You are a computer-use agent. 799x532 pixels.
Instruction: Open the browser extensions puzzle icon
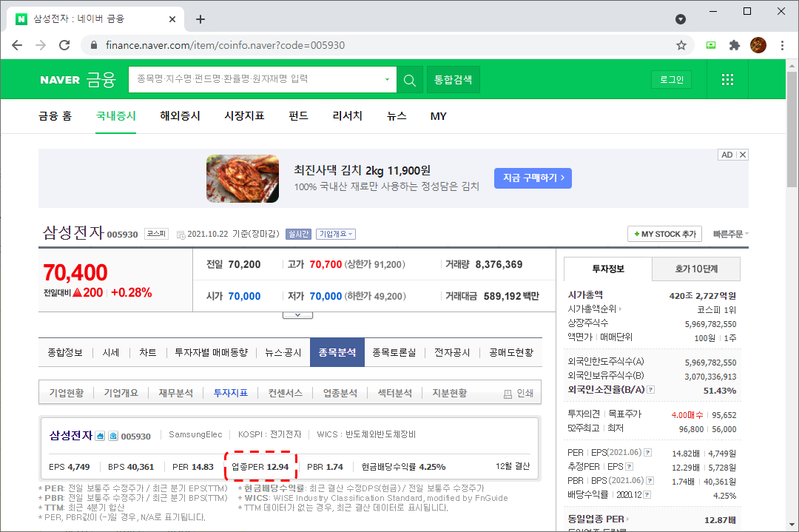click(735, 45)
